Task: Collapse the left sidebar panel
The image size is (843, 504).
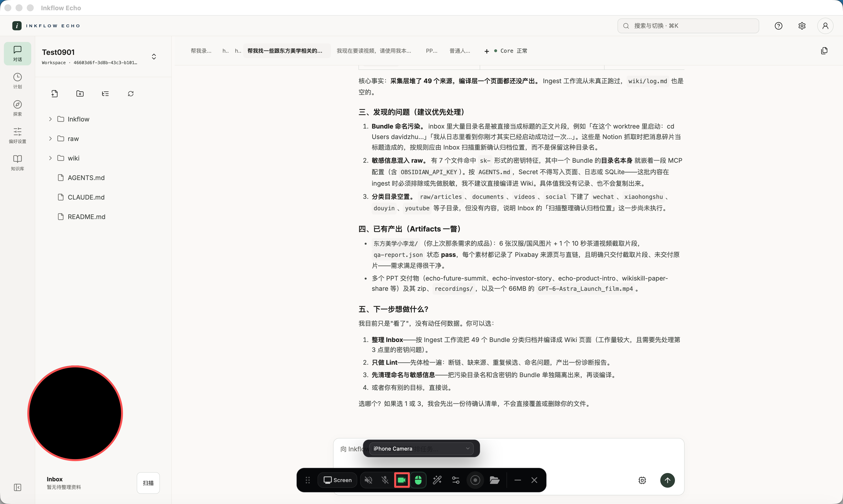Action: coord(17,487)
